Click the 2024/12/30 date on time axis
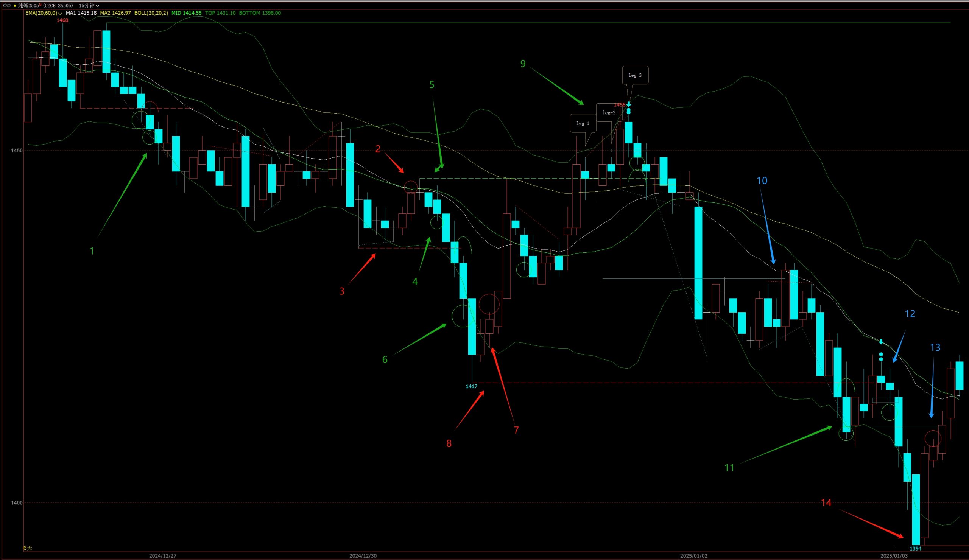This screenshot has width=969, height=560. point(363,556)
